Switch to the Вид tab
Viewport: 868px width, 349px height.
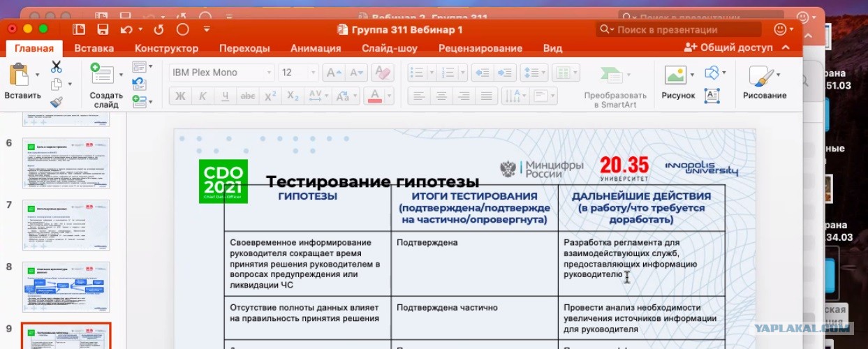click(552, 48)
